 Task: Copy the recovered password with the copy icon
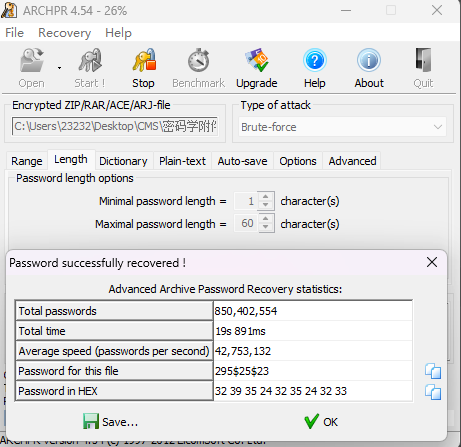[433, 371]
